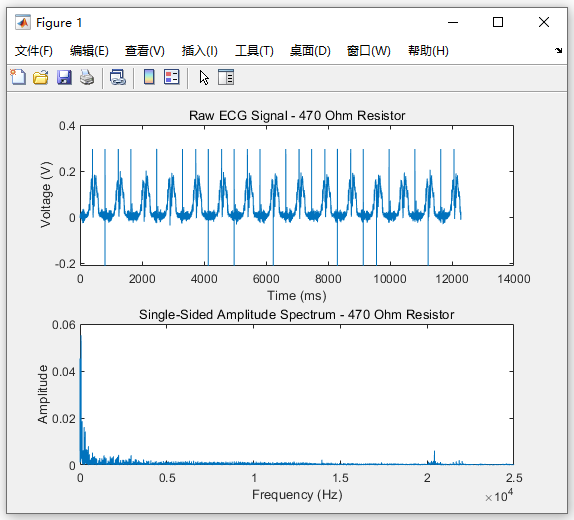Open a file with the folder icon
Viewport: 574px width, 520px height.
(x=41, y=77)
